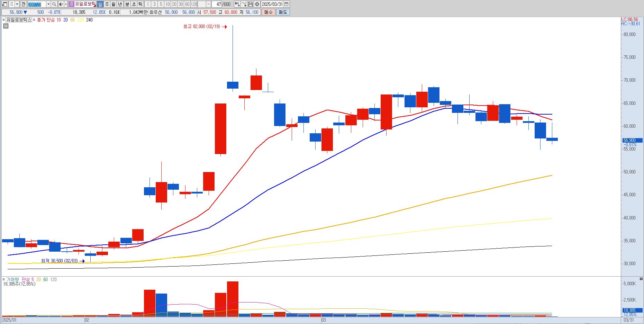
Task: Switch chart to tick 틱 period
Action: 140,4
